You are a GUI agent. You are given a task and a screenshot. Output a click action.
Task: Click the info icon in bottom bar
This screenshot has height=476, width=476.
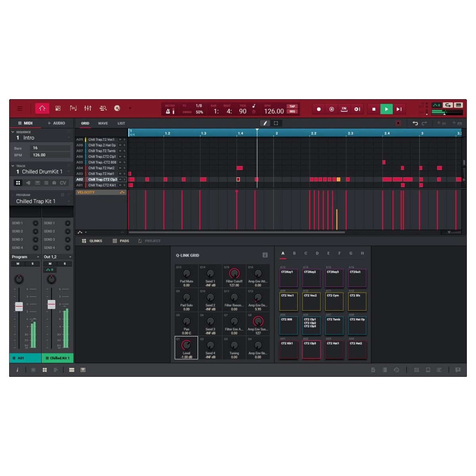click(x=17, y=370)
